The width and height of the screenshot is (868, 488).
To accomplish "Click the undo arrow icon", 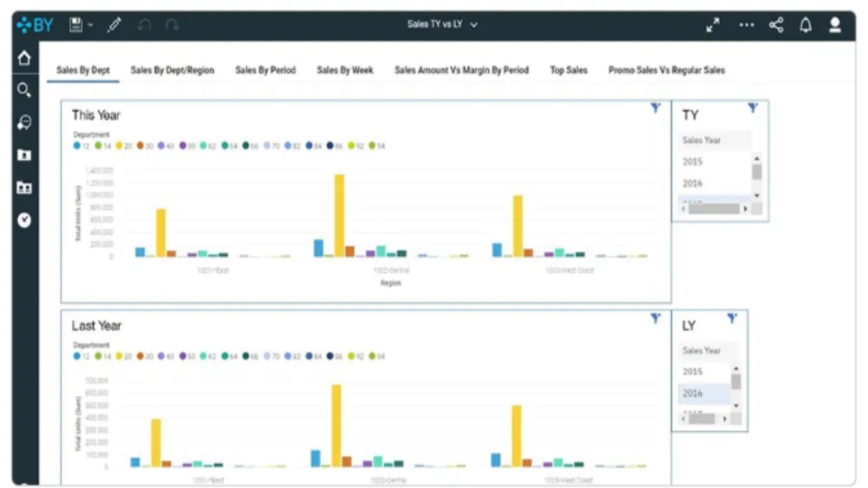I will point(144,25).
